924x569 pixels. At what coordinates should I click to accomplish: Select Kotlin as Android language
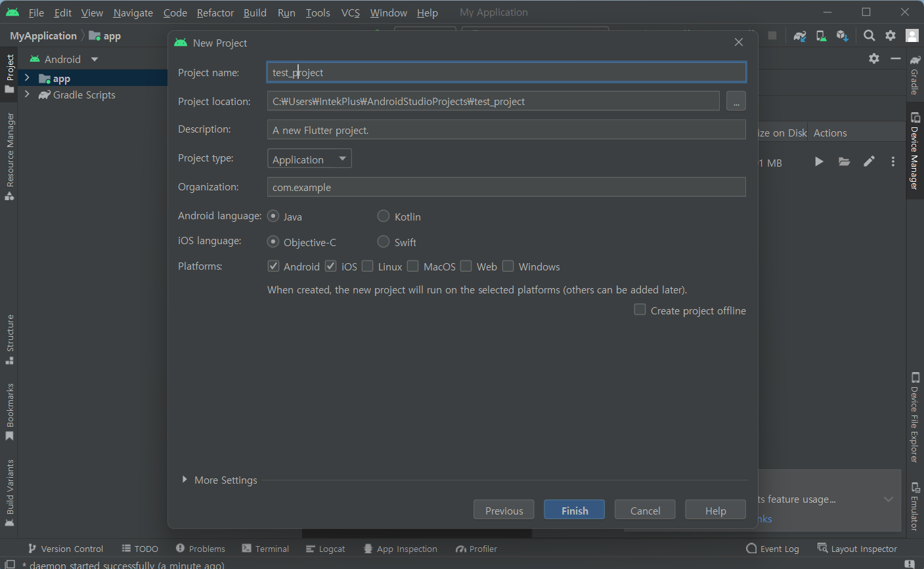384,216
